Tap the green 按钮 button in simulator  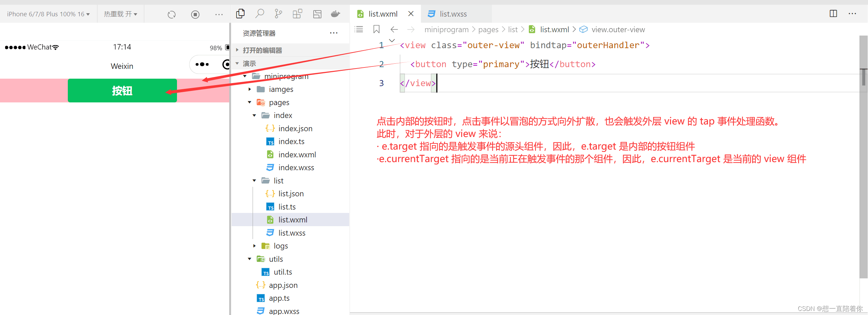pos(122,91)
